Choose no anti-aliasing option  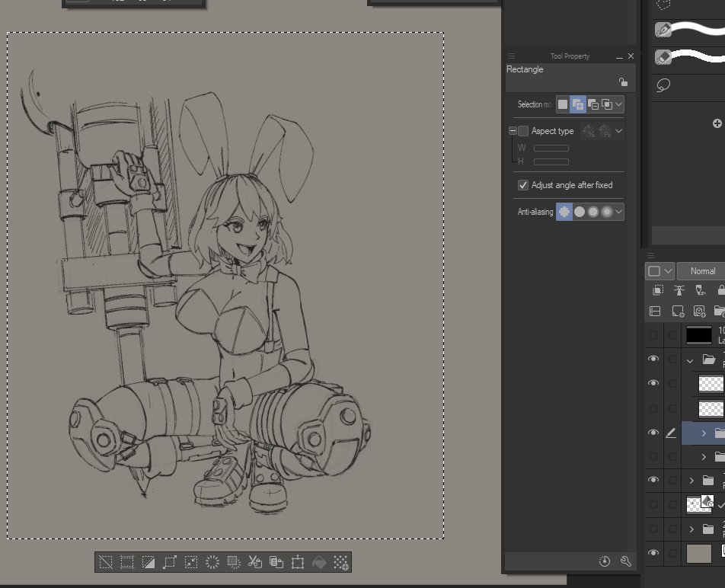564,212
